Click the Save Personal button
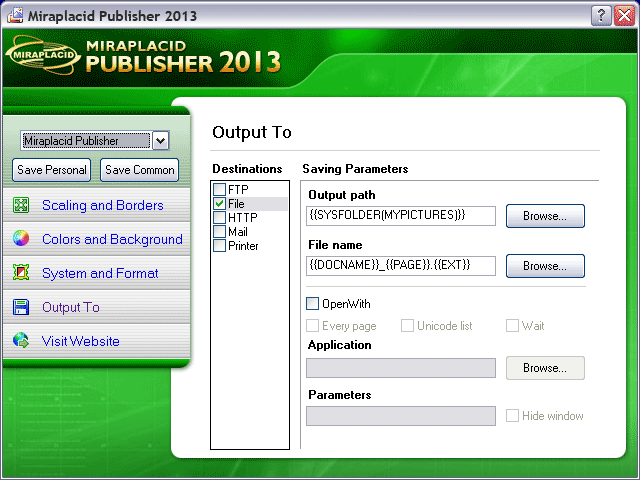Viewport: 640px width, 480px height. pos(51,170)
